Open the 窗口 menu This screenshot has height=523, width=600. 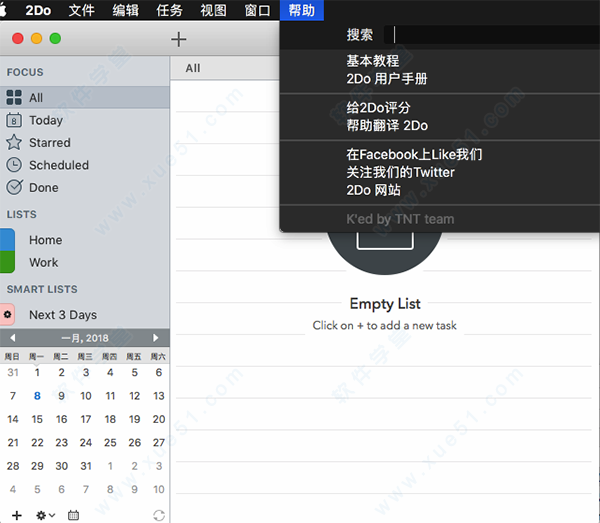258,10
